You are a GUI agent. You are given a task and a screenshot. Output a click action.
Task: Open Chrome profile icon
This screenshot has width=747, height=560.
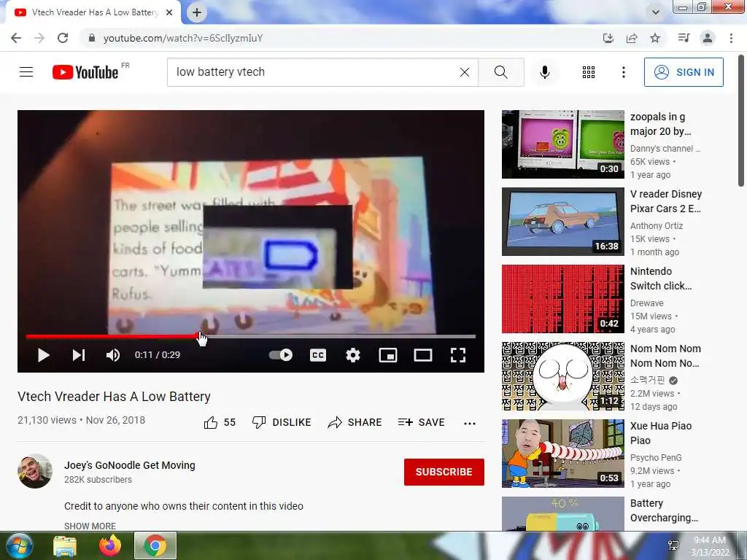(708, 38)
